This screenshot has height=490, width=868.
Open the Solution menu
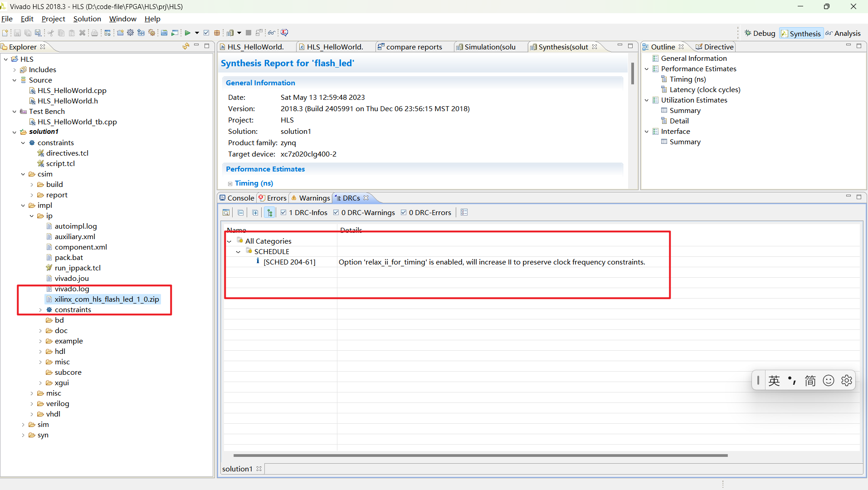pyautogui.click(x=87, y=19)
